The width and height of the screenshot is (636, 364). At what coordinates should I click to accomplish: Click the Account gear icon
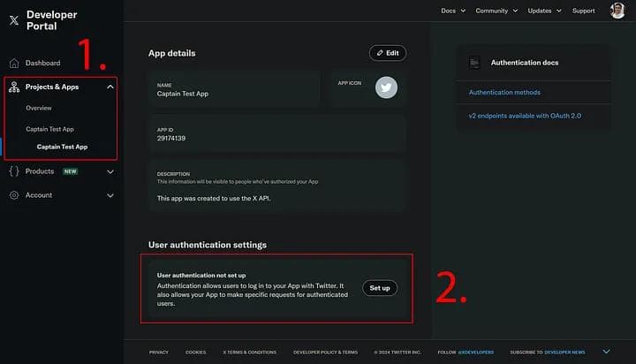point(14,195)
